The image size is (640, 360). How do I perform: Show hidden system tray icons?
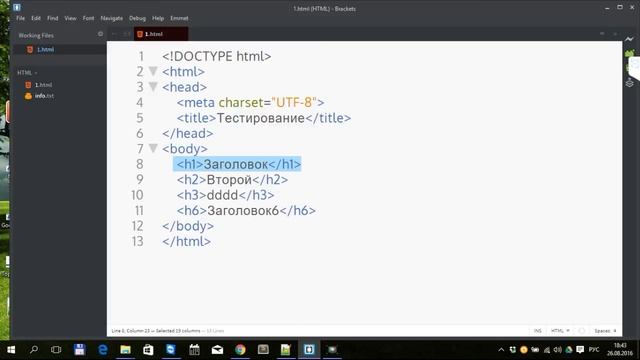click(x=501, y=350)
